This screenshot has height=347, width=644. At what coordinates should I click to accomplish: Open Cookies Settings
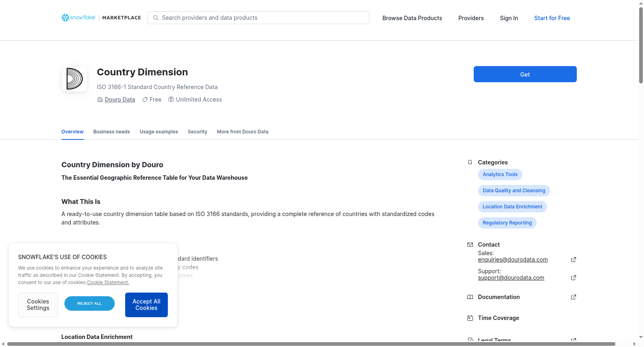[38, 305]
